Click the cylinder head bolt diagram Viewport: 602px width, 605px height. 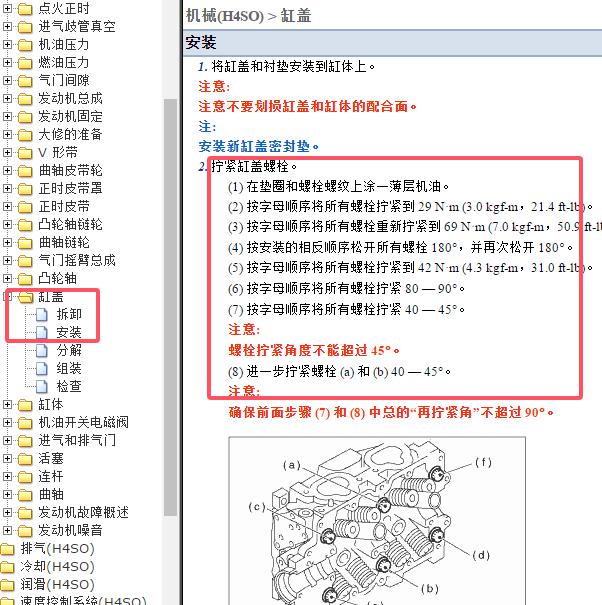click(377, 521)
